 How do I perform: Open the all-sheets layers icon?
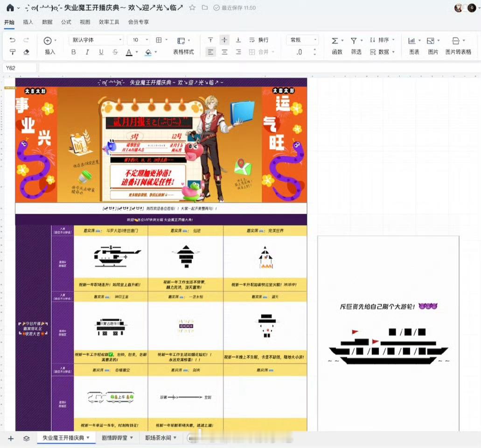(x=27, y=439)
